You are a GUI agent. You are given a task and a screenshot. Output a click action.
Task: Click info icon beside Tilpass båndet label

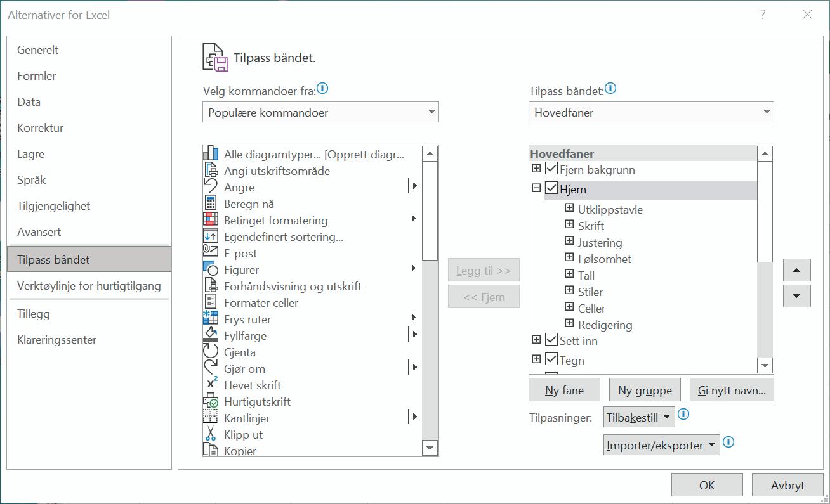(610, 89)
